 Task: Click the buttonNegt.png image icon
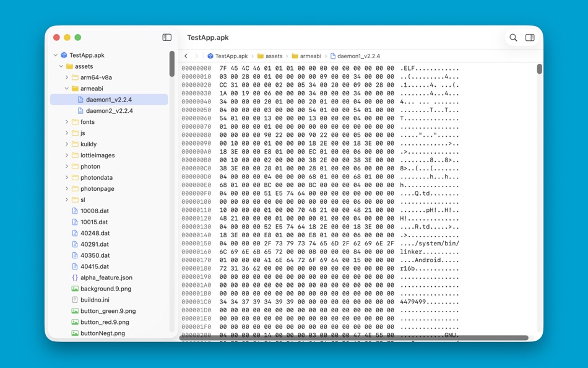(x=75, y=333)
